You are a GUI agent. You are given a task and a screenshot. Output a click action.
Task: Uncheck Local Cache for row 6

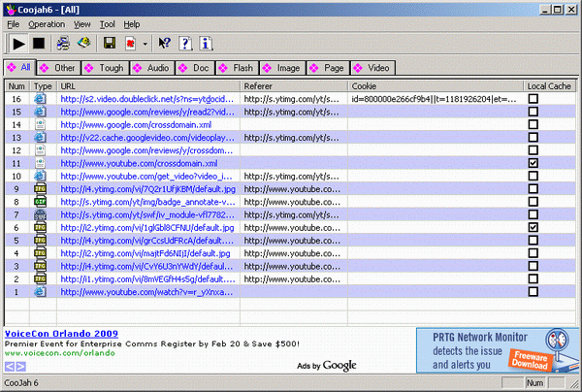(x=532, y=227)
